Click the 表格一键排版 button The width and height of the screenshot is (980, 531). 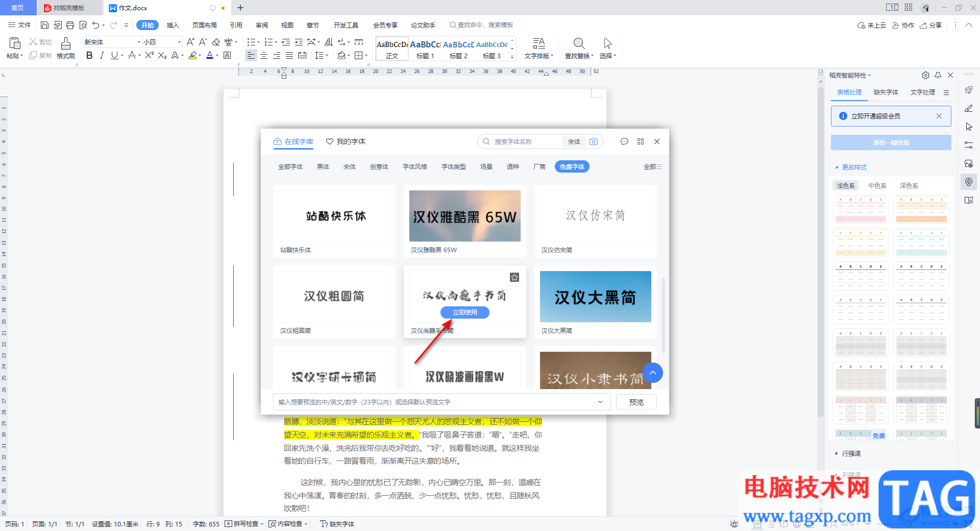pos(891,142)
